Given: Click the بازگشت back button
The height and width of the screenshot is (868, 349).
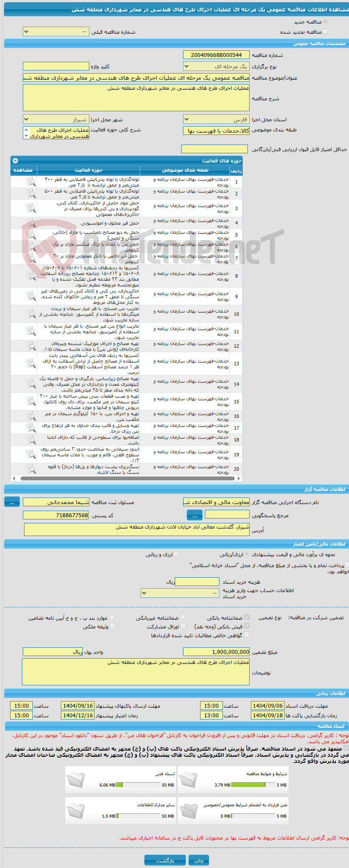Looking at the screenshot, I should (x=165, y=860).
